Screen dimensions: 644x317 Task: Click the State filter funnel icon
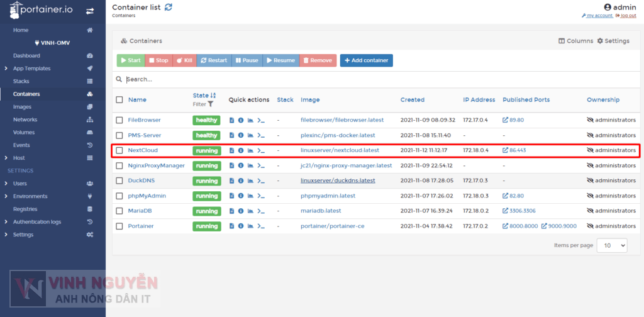click(211, 104)
